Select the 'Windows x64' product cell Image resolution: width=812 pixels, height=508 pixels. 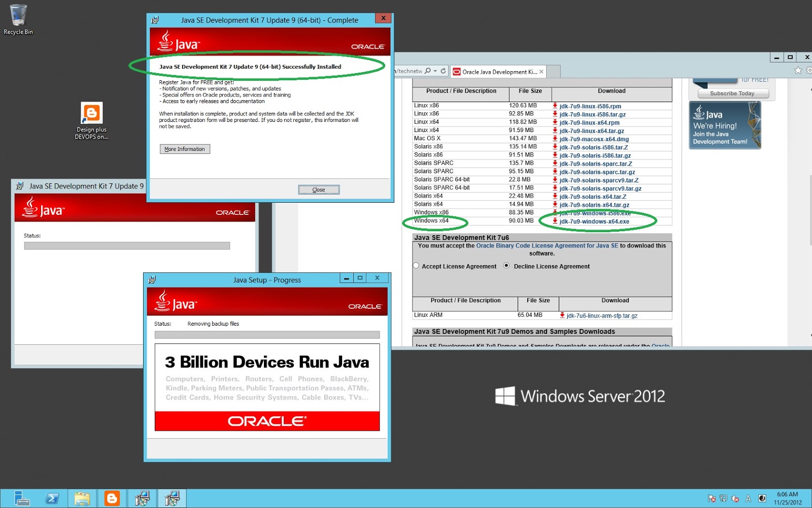point(431,220)
